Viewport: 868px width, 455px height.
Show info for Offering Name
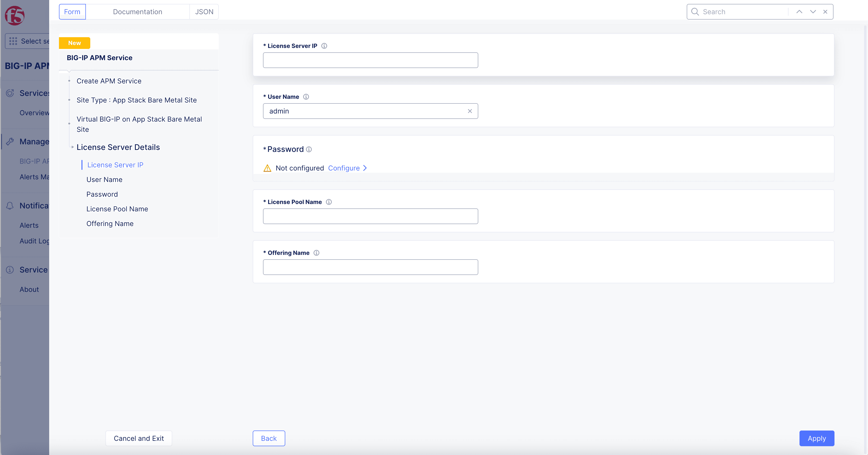point(316,253)
